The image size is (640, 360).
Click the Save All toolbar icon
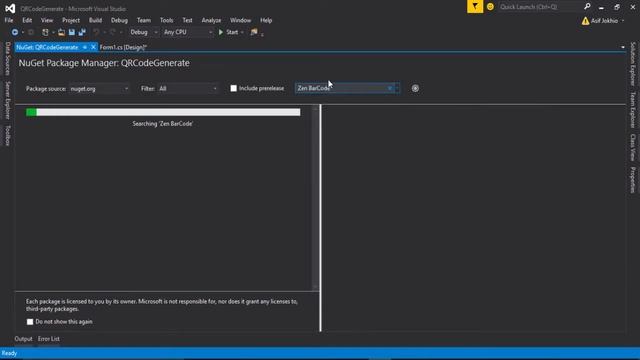tap(82, 32)
